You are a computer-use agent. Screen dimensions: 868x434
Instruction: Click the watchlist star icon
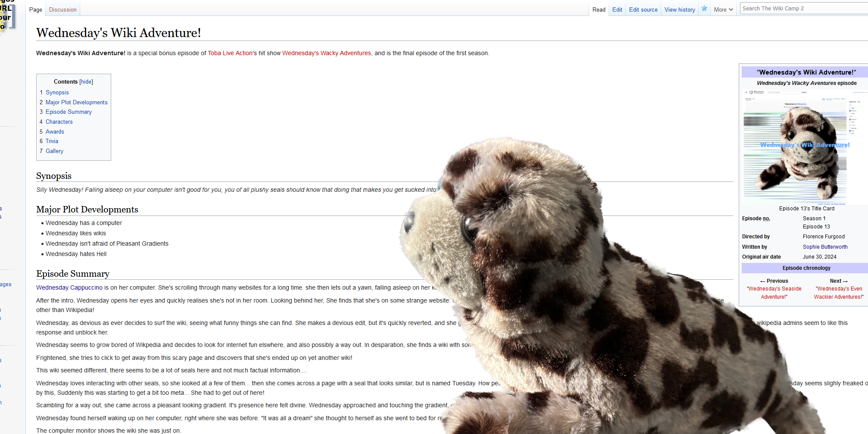click(x=704, y=9)
